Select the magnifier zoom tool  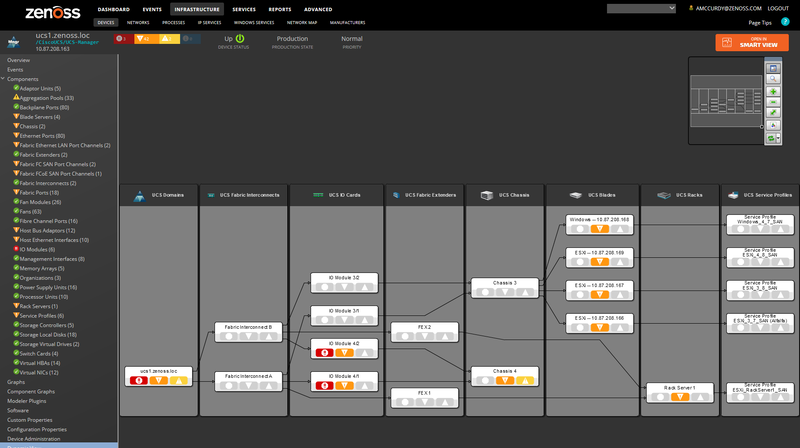click(x=773, y=79)
